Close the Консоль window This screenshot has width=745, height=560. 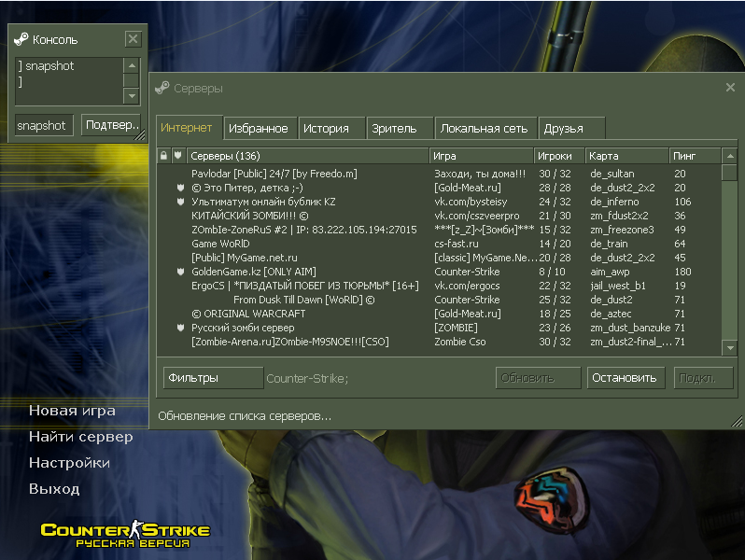coord(133,38)
